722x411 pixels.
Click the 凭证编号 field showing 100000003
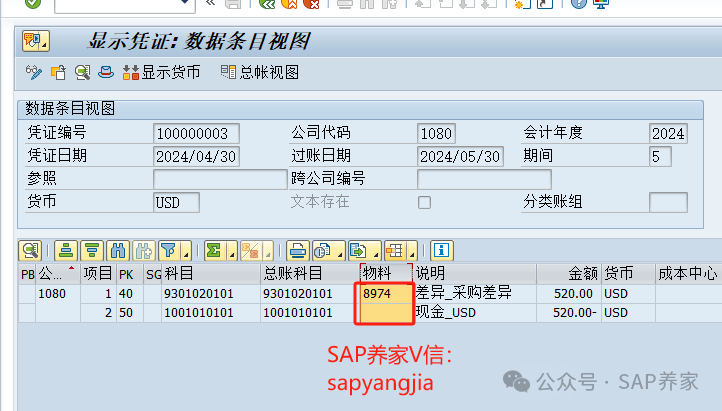pyautogui.click(x=196, y=133)
